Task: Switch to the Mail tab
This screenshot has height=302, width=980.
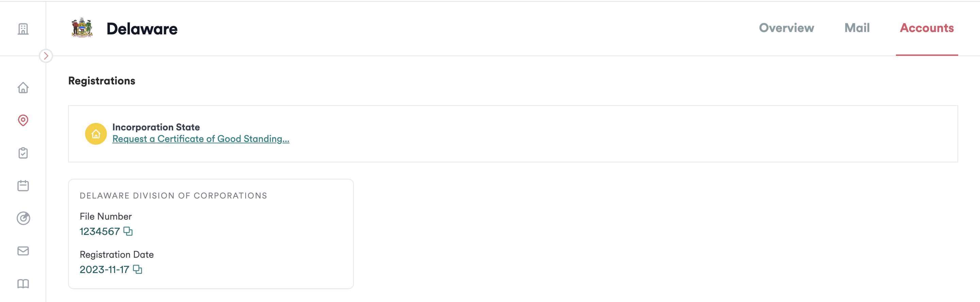Action: point(857,28)
